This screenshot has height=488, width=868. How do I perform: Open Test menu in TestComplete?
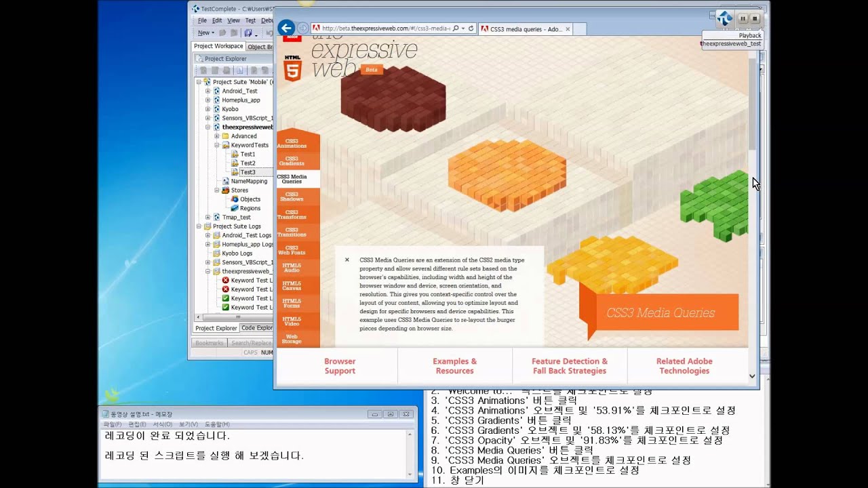click(x=250, y=20)
